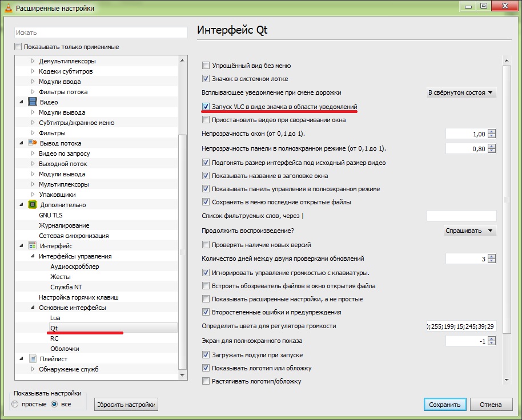Collapse the Видео tree section
The image size is (522, 420).
[21, 102]
